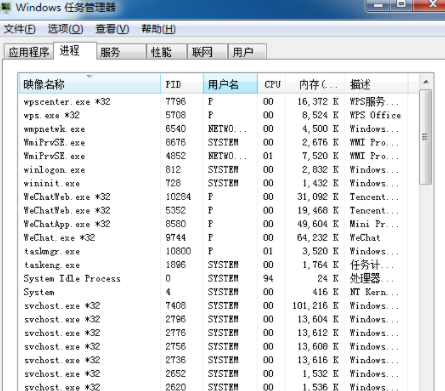The width and height of the screenshot is (445, 391).
Task: Sort by 映像名称 column header
Action: coord(90,84)
